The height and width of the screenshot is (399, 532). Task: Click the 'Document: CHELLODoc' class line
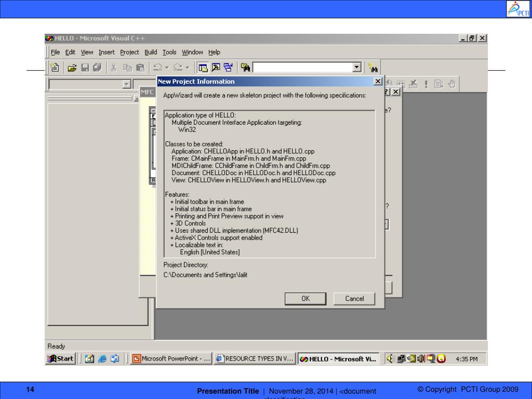tap(254, 173)
